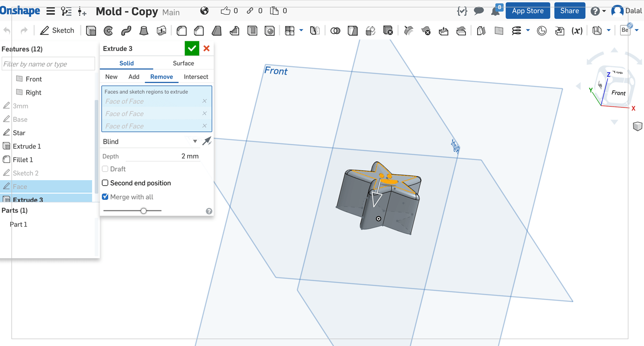This screenshot has width=644, height=346.
Task: Select the Hole tool
Action: point(270,31)
